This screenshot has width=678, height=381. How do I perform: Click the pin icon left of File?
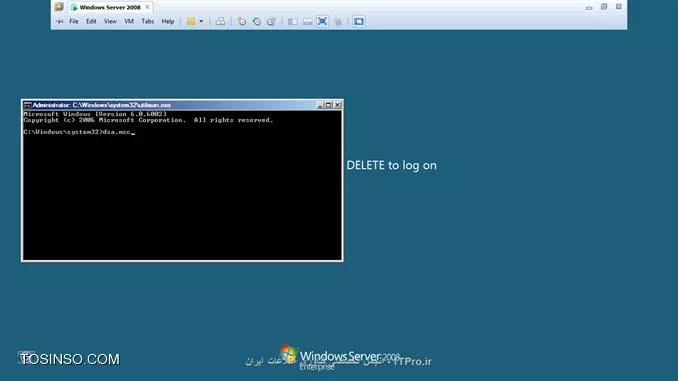pyautogui.click(x=60, y=21)
